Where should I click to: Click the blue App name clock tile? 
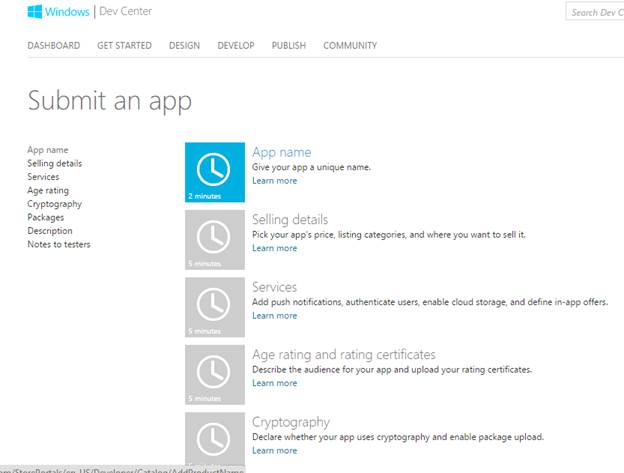214,171
